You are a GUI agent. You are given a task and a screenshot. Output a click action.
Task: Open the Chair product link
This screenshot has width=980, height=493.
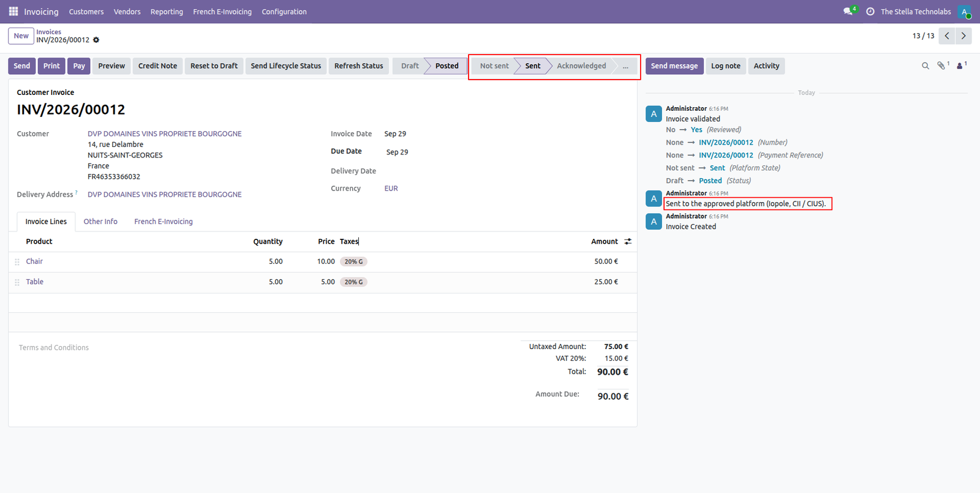pos(34,262)
